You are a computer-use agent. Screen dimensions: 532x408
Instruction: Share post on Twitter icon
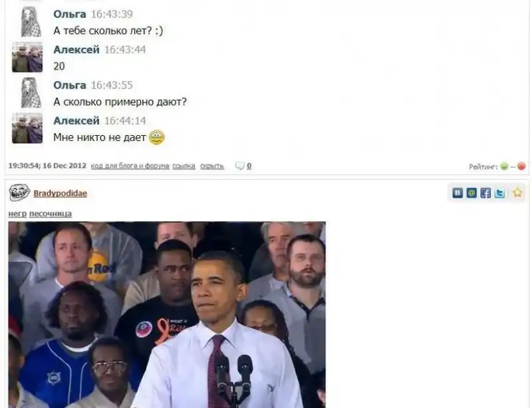(499, 193)
